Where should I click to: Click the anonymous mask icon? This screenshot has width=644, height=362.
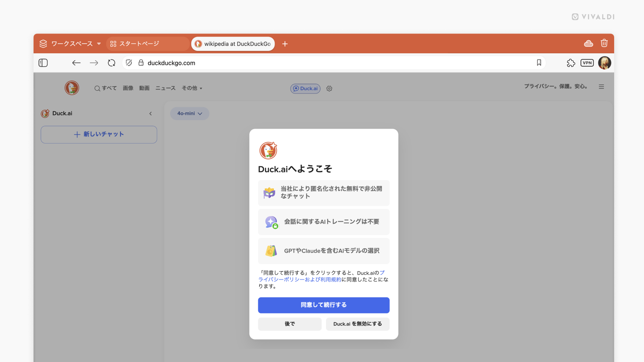pos(269,193)
